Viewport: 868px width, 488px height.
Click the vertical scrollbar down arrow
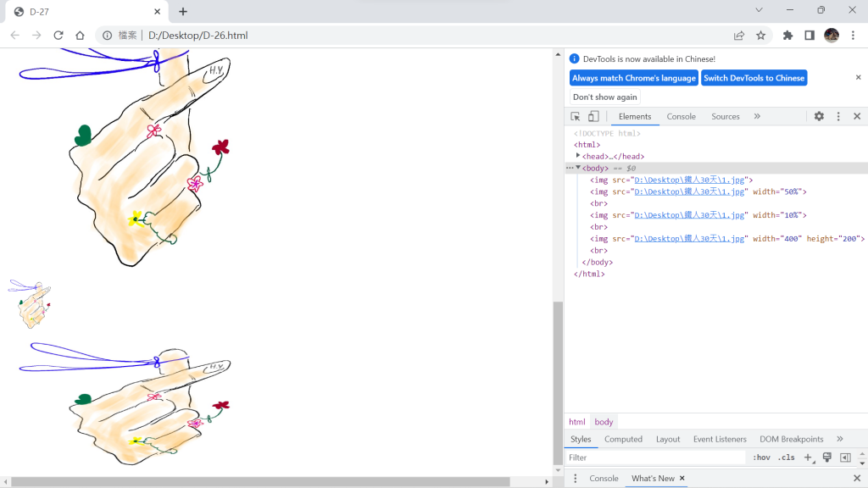[558, 471]
